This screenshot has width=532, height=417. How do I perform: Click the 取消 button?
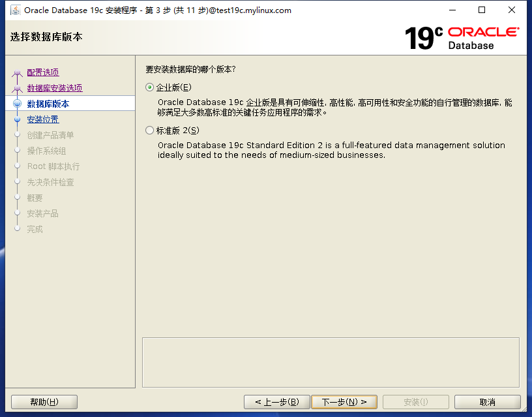pos(487,402)
